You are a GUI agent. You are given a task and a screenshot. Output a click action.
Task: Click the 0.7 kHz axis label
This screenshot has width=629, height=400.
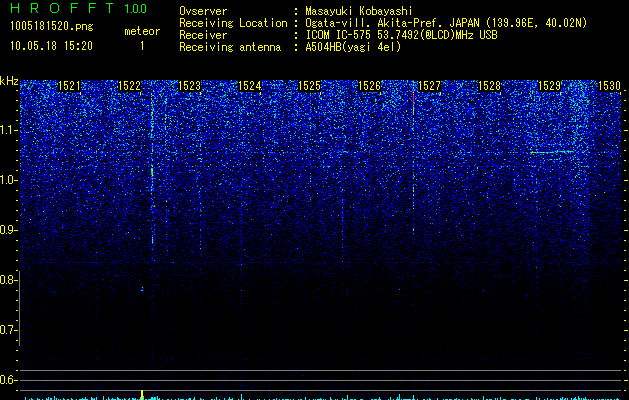8,330
